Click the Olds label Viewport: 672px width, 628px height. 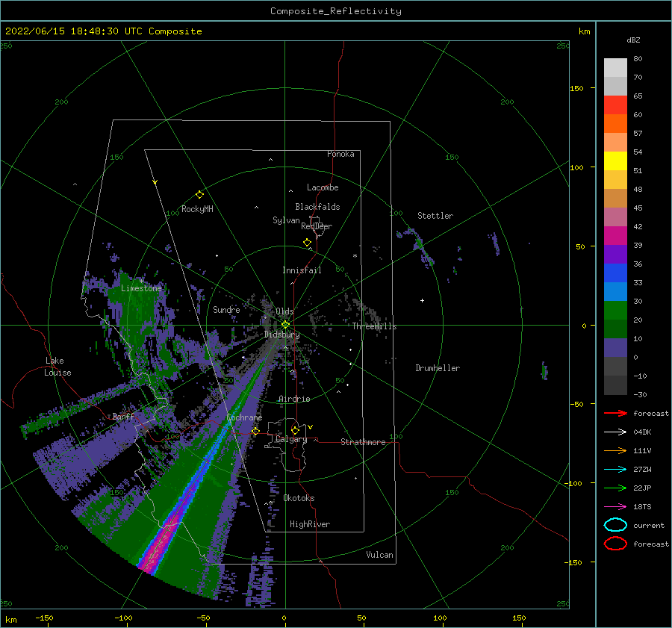click(284, 311)
